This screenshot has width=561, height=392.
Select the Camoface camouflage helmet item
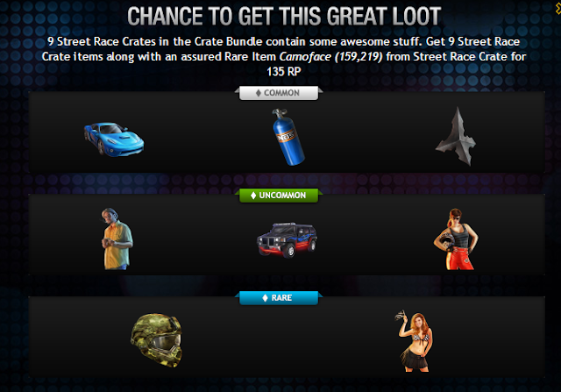click(x=157, y=340)
